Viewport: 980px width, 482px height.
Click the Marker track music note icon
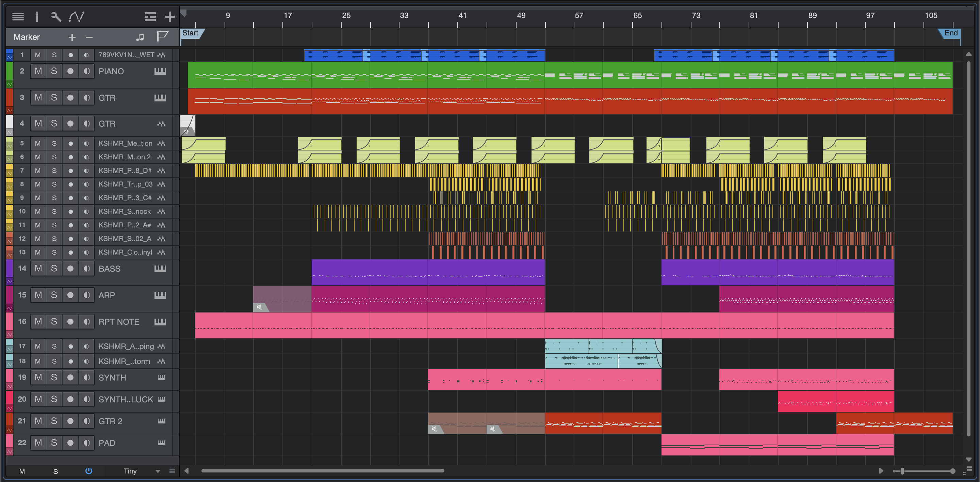click(x=140, y=37)
